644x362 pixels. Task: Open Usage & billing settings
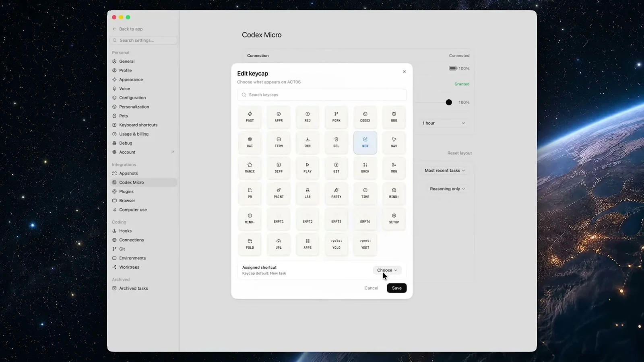coord(143,134)
